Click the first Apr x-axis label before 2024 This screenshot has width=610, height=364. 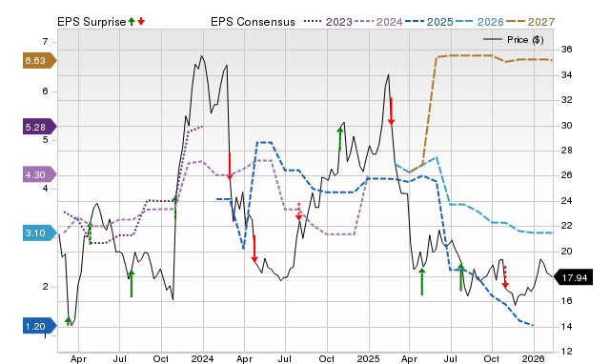[x=78, y=358]
